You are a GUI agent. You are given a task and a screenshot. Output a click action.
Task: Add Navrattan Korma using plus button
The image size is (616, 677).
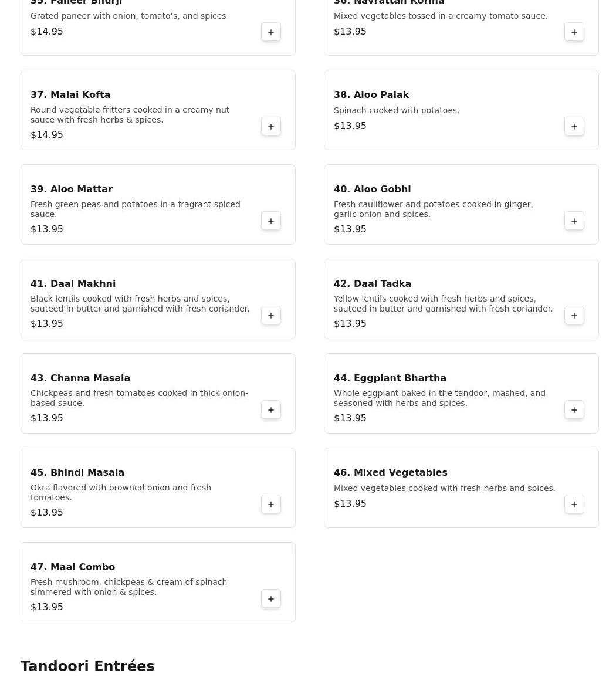(x=574, y=32)
